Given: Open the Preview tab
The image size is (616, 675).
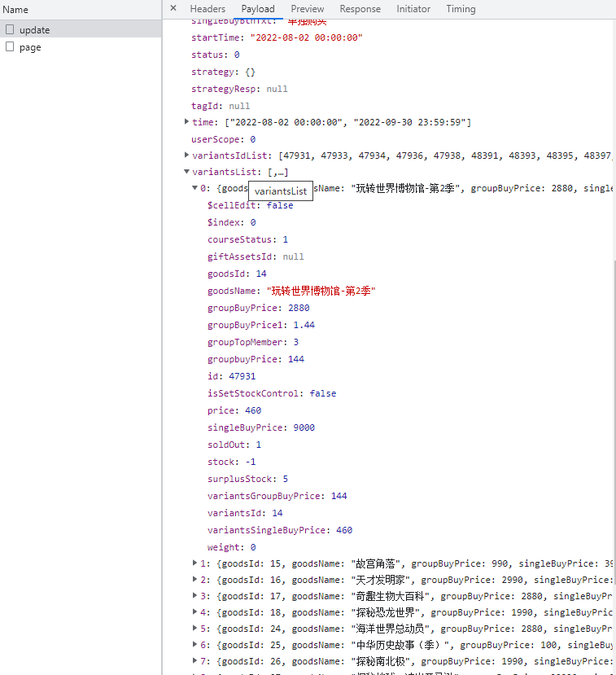Looking at the screenshot, I should (x=308, y=9).
